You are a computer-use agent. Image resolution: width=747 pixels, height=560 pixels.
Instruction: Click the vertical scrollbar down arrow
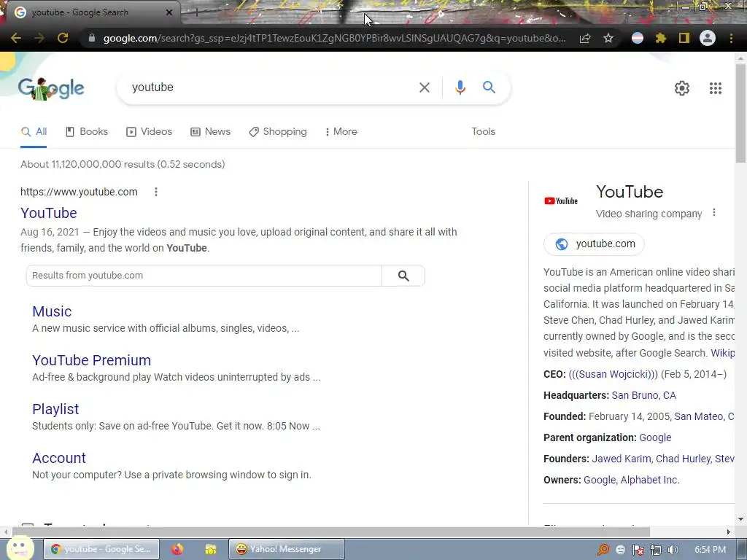tap(740, 519)
